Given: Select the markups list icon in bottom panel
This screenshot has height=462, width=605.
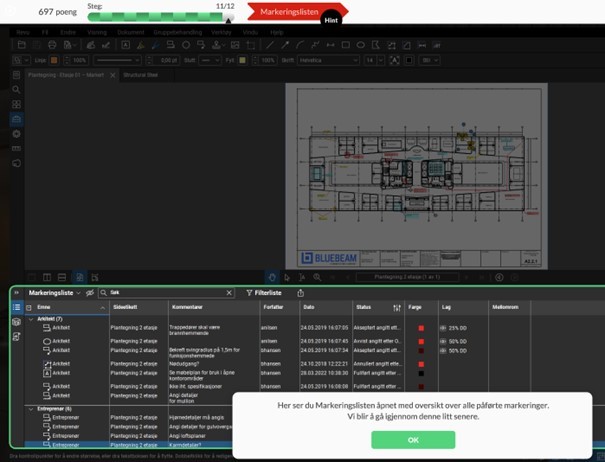Looking at the screenshot, I should point(17,307).
